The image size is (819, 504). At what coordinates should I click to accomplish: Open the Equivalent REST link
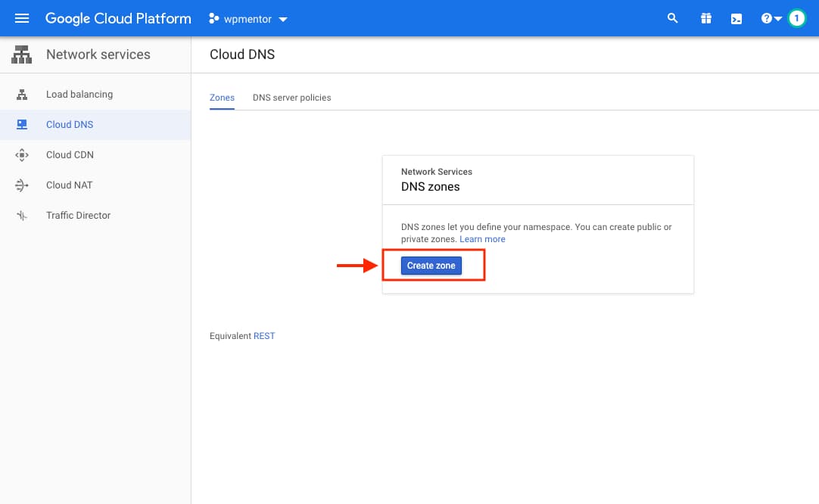coord(264,336)
